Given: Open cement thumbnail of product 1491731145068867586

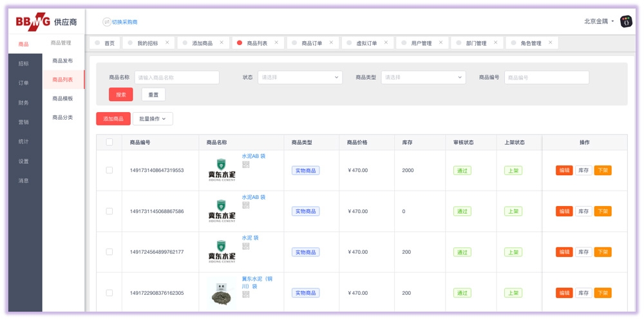Looking at the screenshot, I should pos(222,211).
